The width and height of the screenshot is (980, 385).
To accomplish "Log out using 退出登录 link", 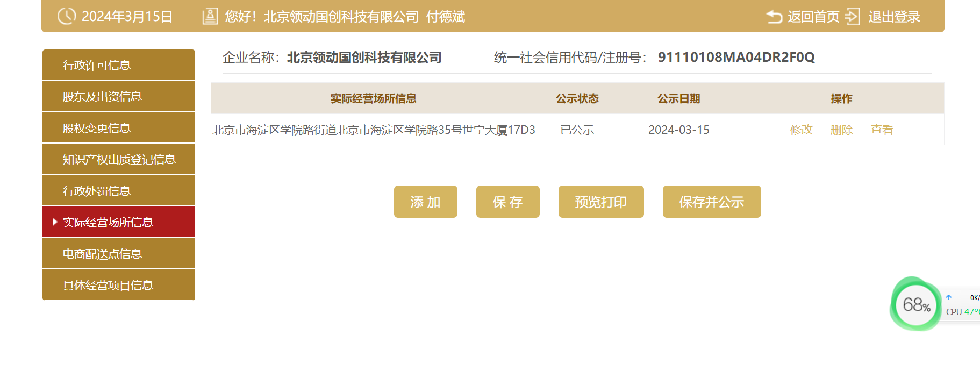I will click(894, 17).
